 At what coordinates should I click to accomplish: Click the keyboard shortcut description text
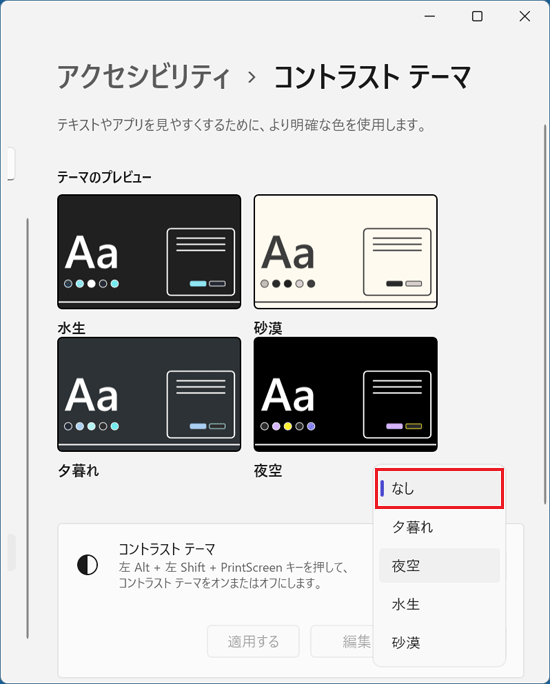(233, 575)
